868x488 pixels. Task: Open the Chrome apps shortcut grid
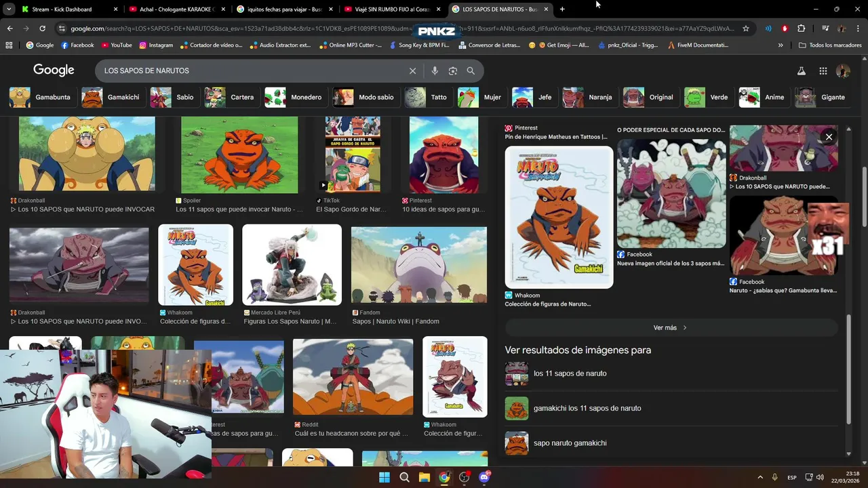point(9,45)
